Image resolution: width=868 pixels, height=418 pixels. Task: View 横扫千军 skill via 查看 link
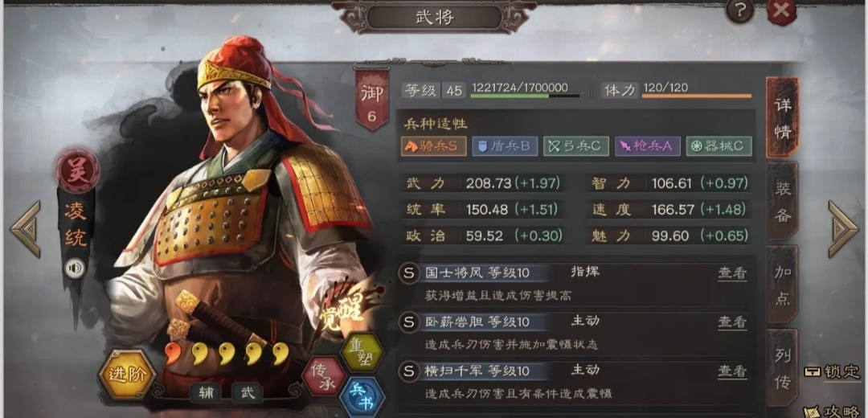coord(732,371)
